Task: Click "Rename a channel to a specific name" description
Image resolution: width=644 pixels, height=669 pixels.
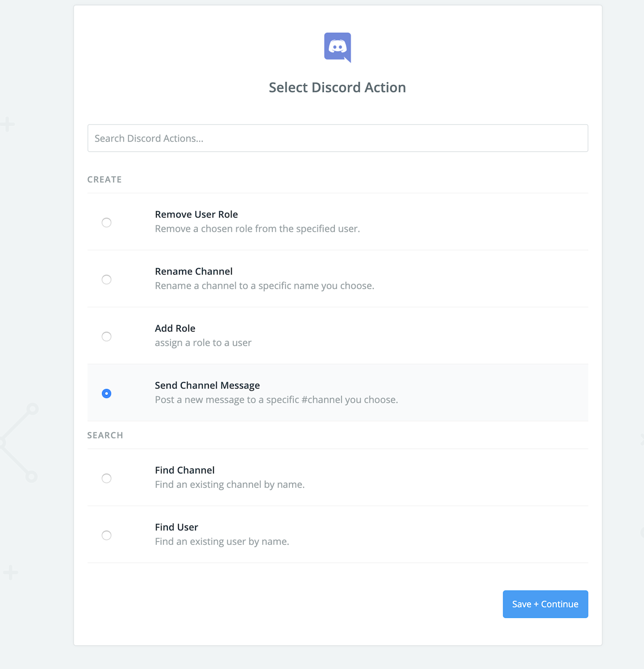Action: 264,286
